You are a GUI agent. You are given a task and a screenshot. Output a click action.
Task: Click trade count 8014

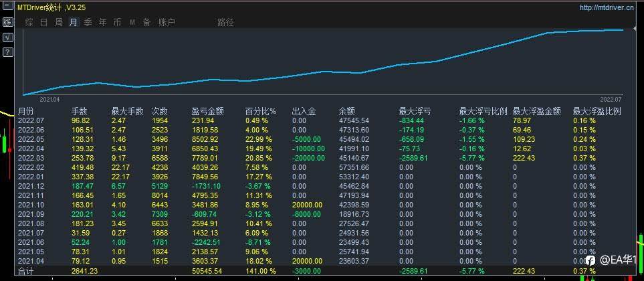tap(160, 195)
